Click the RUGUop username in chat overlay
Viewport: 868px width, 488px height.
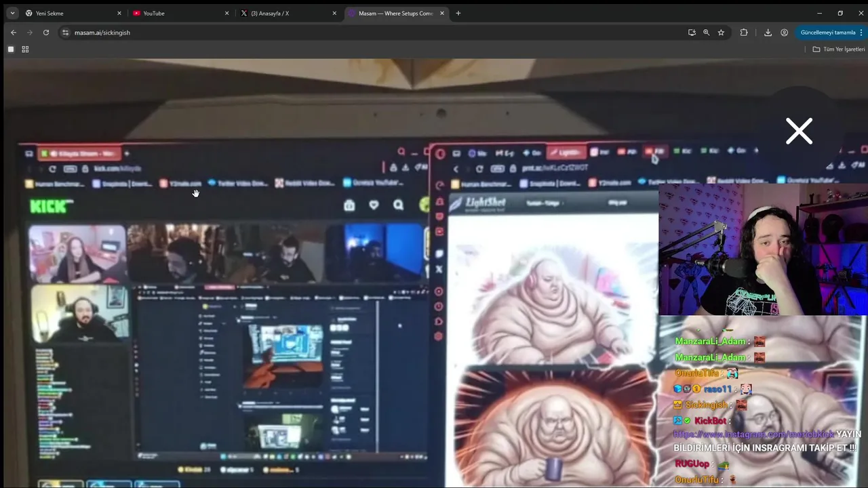(692, 464)
